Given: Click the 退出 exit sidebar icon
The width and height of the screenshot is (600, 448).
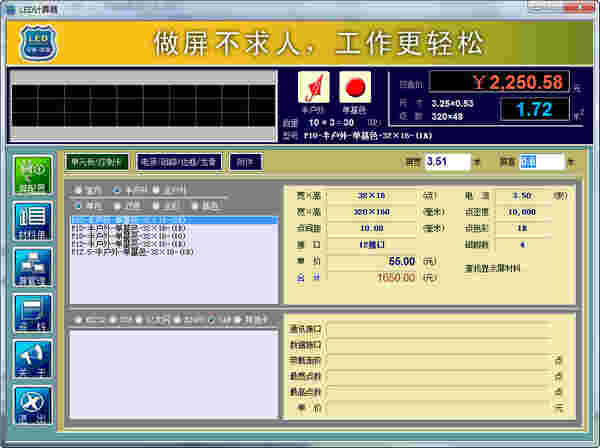Looking at the screenshot, I should point(33,407).
